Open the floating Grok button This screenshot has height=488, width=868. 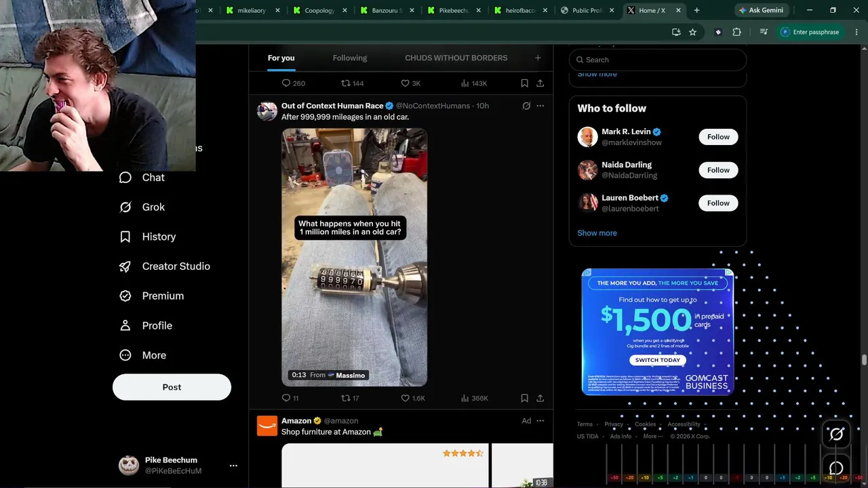(836, 434)
